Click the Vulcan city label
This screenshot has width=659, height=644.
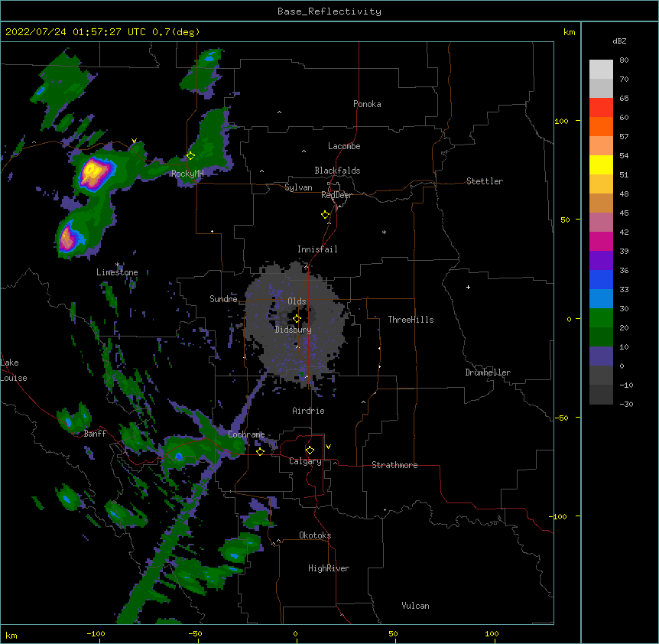415,606
